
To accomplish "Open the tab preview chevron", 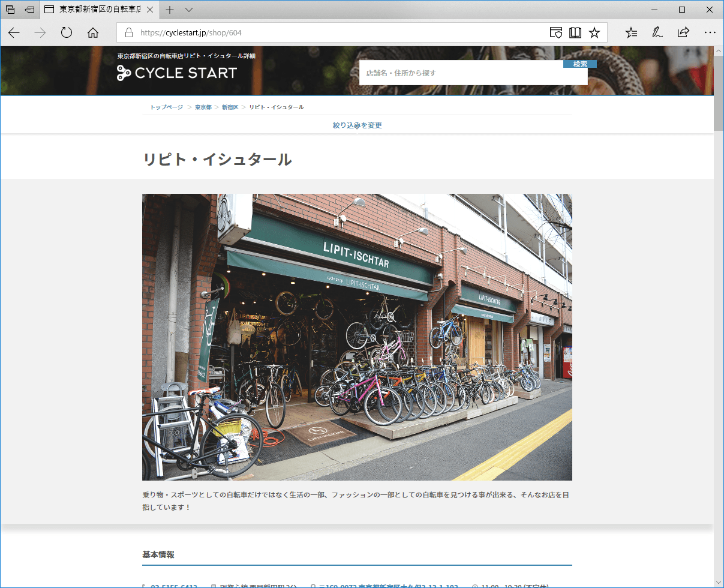I will pyautogui.click(x=188, y=10).
